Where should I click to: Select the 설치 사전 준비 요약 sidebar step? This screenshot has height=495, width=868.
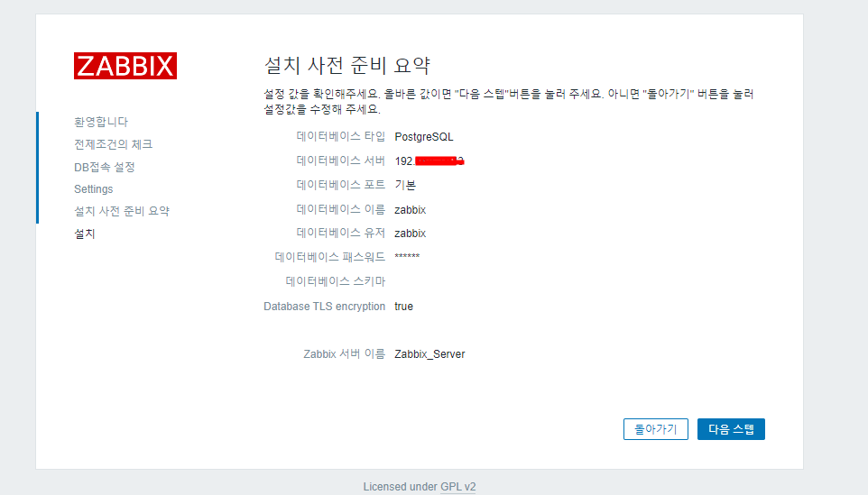click(x=122, y=211)
